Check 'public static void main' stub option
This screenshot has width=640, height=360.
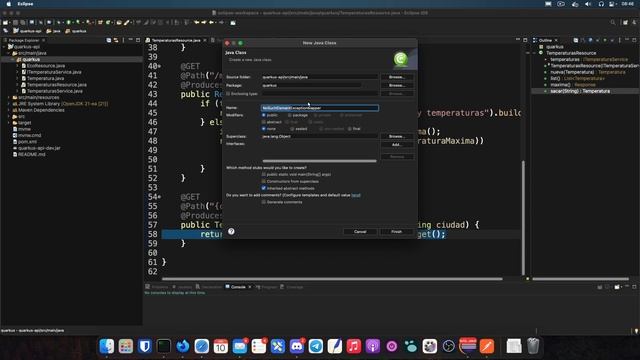(264, 174)
